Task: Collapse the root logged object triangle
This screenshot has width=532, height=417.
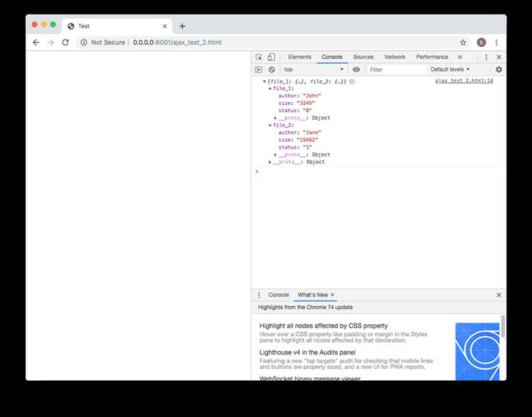Action: point(265,82)
